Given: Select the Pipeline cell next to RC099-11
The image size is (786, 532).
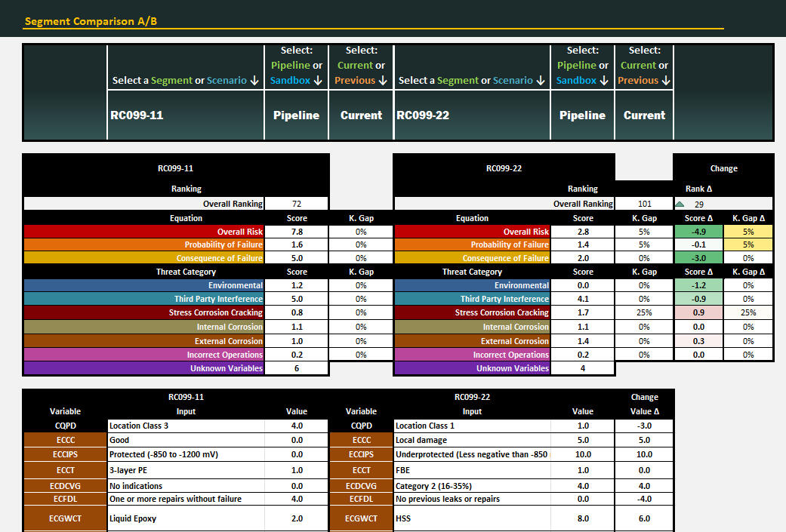Looking at the screenshot, I should (296, 115).
